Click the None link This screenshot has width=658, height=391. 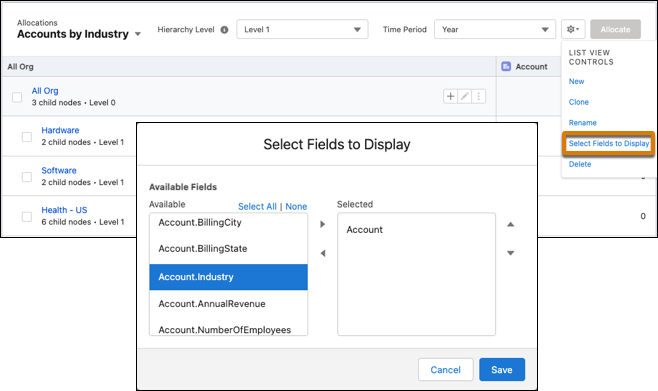296,206
